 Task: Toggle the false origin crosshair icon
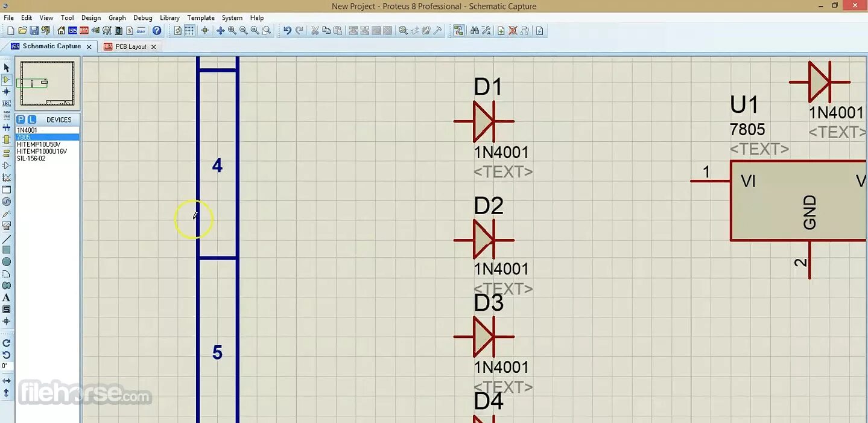[x=204, y=31]
